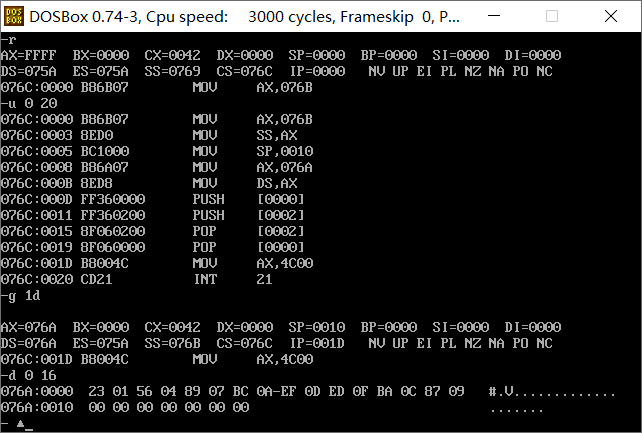Click machine code '8F060000' POP line
The height and width of the screenshot is (433, 642).
(113, 247)
